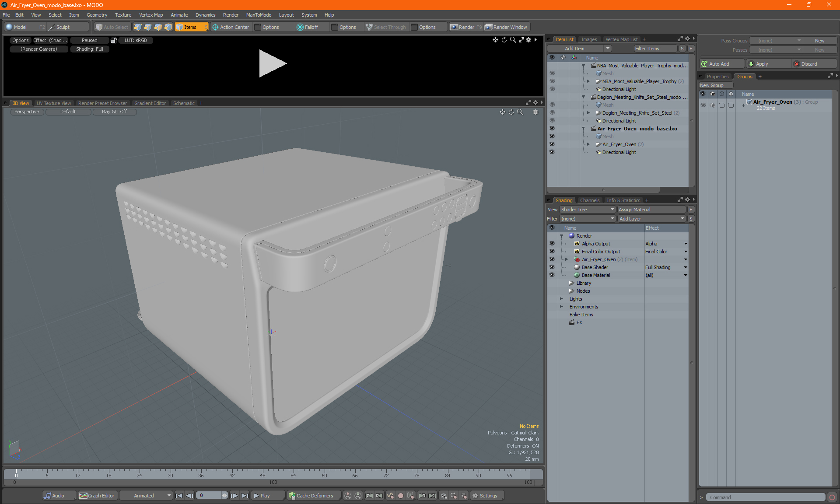The width and height of the screenshot is (840, 504).
Task: Expand the Air_Fryer_Oven item in Item List
Action: click(x=588, y=144)
